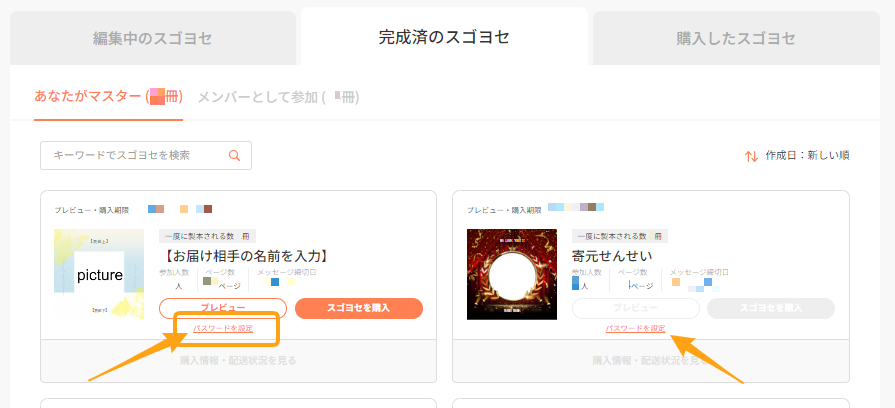895x408 pixels.
Task: Select the 完成済のスゴヨセ tab
Action: click(444, 38)
